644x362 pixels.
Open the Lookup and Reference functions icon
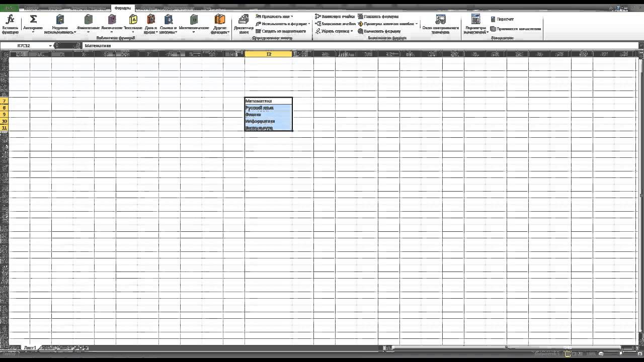point(168,19)
